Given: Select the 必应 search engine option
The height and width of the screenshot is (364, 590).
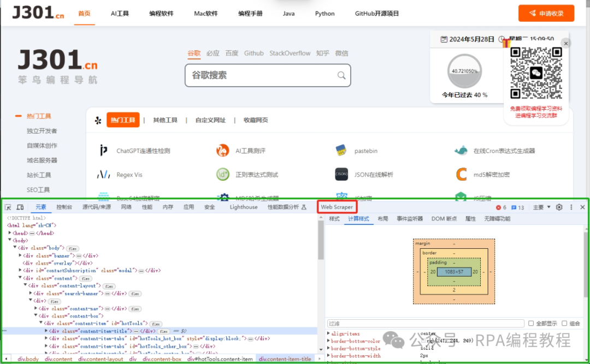Looking at the screenshot, I should [x=213, y=53].
